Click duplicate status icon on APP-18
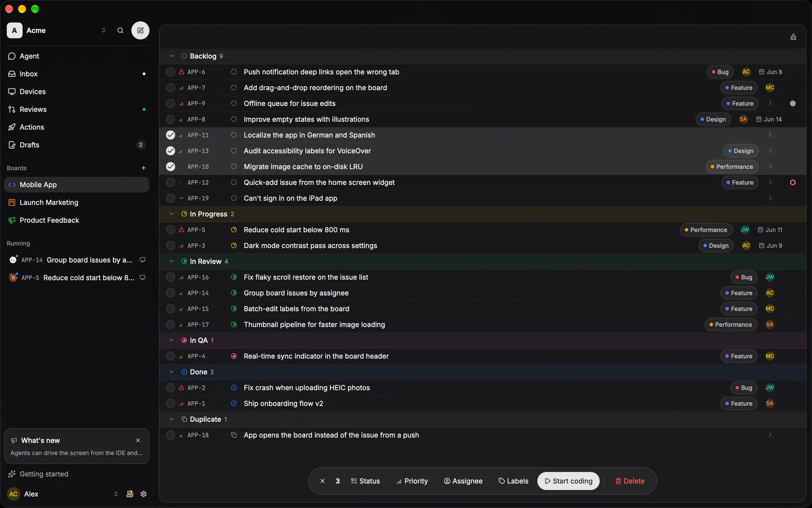 click(234, 435)
